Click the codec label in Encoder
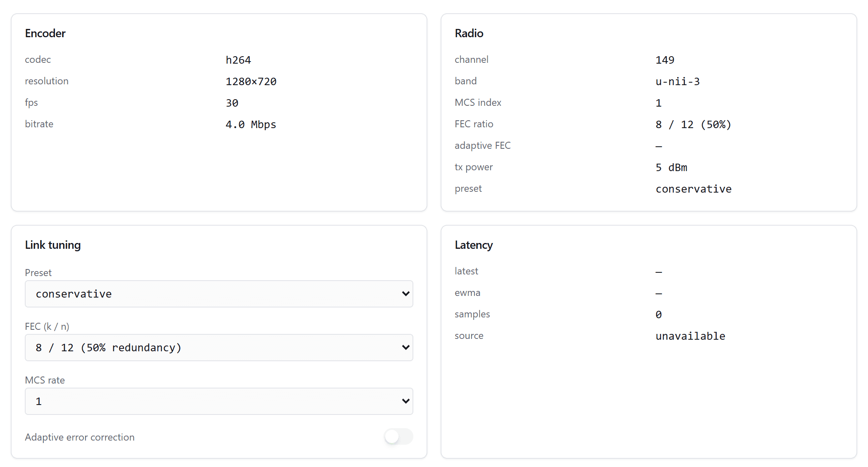The height and width of the screenshot is (467, 868). pos(38,60)
